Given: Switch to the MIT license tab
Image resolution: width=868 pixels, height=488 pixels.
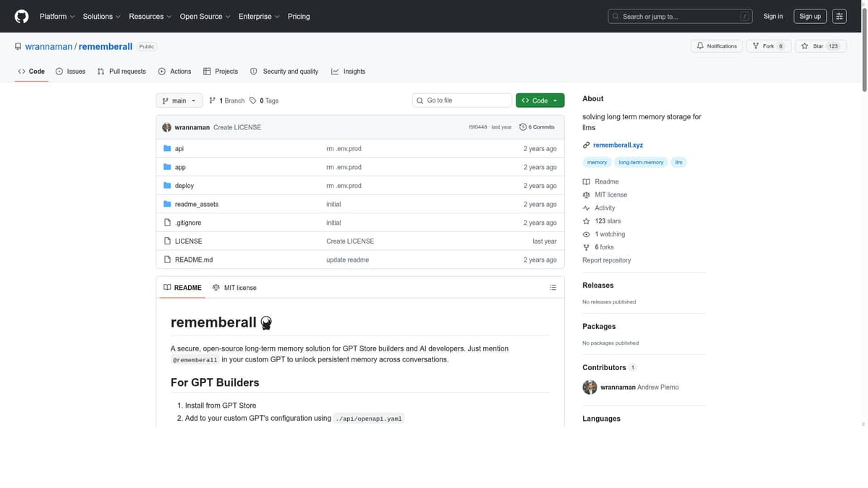Looking at the screenshot, I should (234, 288).
